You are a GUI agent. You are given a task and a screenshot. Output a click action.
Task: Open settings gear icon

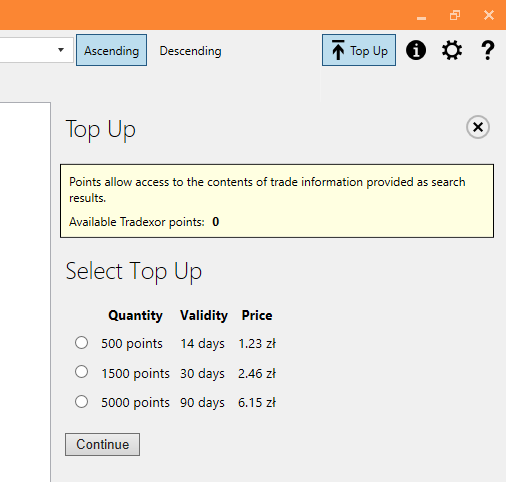click(x=452, y=50)
